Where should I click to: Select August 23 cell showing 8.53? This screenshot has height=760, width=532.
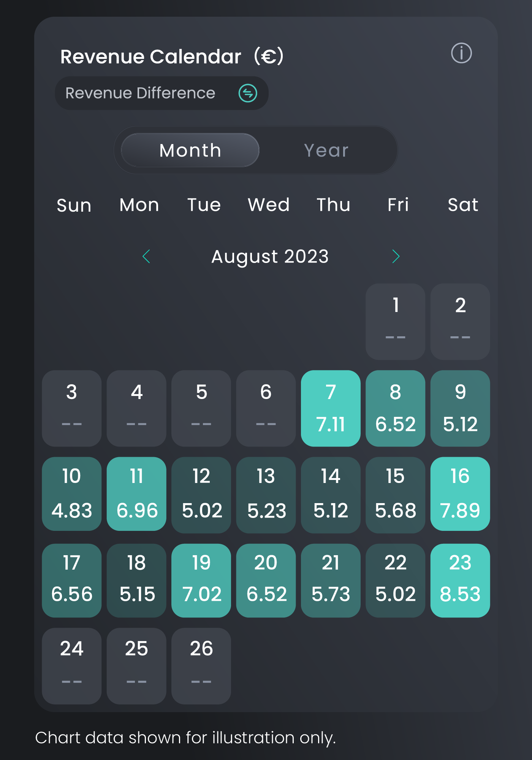coord(460,580)
